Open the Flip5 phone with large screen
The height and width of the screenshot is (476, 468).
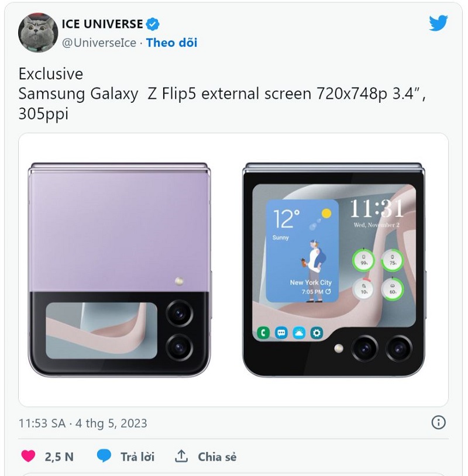(334, 270)
